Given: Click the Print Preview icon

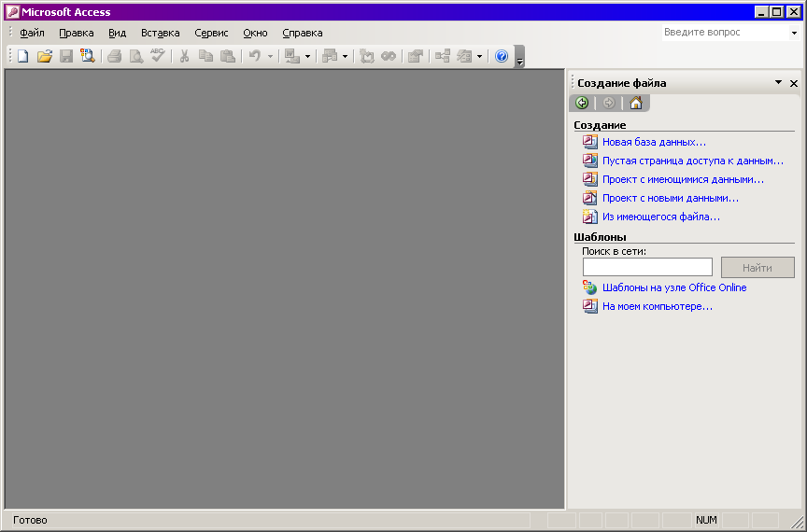Looking at the screenshot, I should point(136,56).
